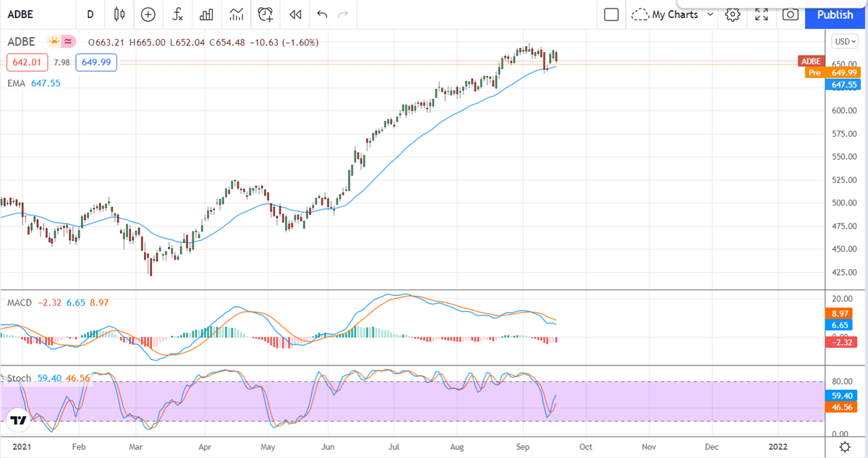Image resolution: width=868 pixels, height=458 pixels.
Task: Click the blue 647.55 EMA scale label
Action: click(x=845, y=84)
